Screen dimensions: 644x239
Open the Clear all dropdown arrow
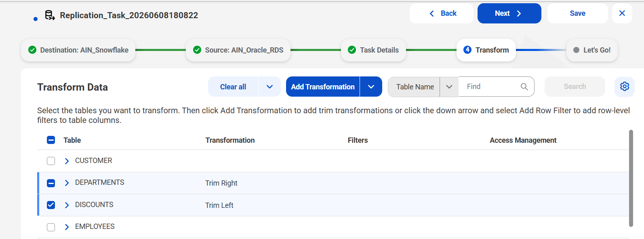pos(269,87)
